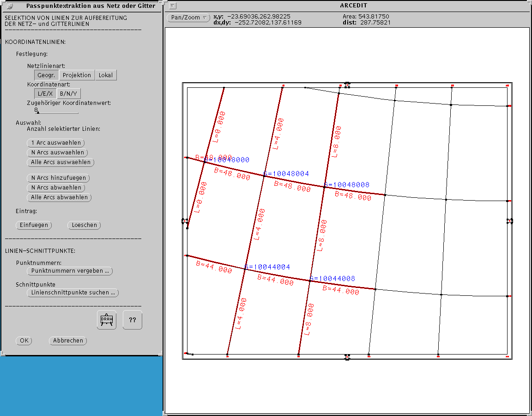This screenshot has height=416, width=532.
Task: Open the ARCEDIT window menu arrow
Action: (173, 6)
